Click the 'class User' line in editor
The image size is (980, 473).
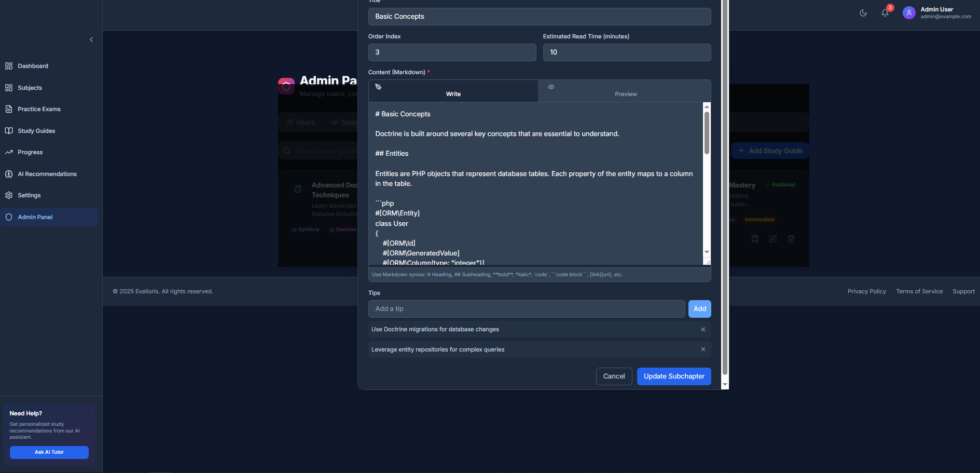pyautogui.click(x=392, y=224)
